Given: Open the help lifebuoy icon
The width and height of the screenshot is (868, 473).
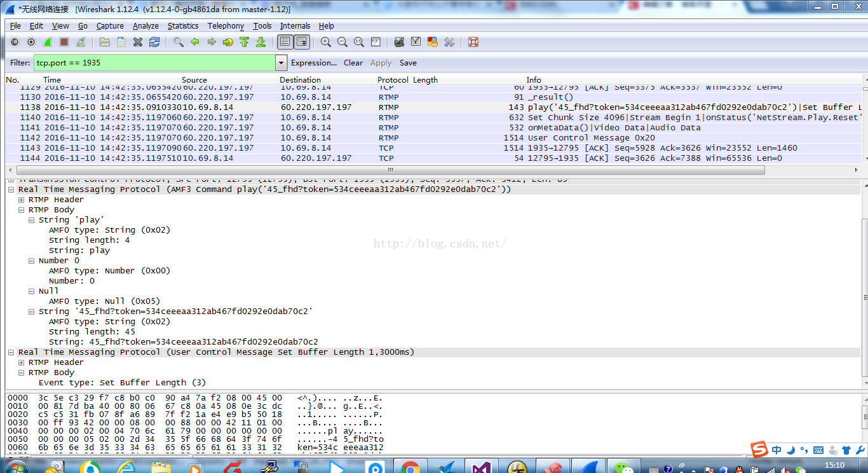Looking at the screenshot, I should (x=473, y=43).
